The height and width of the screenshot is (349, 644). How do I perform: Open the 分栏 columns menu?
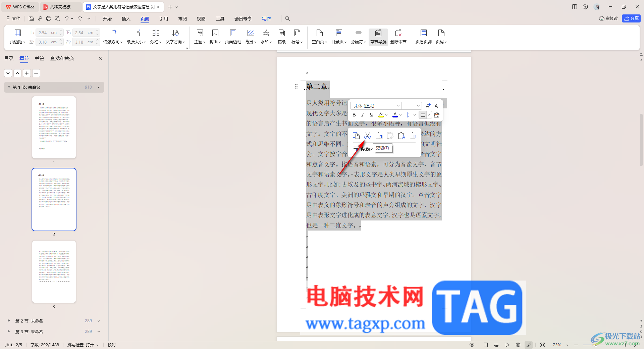click(156, 37)
